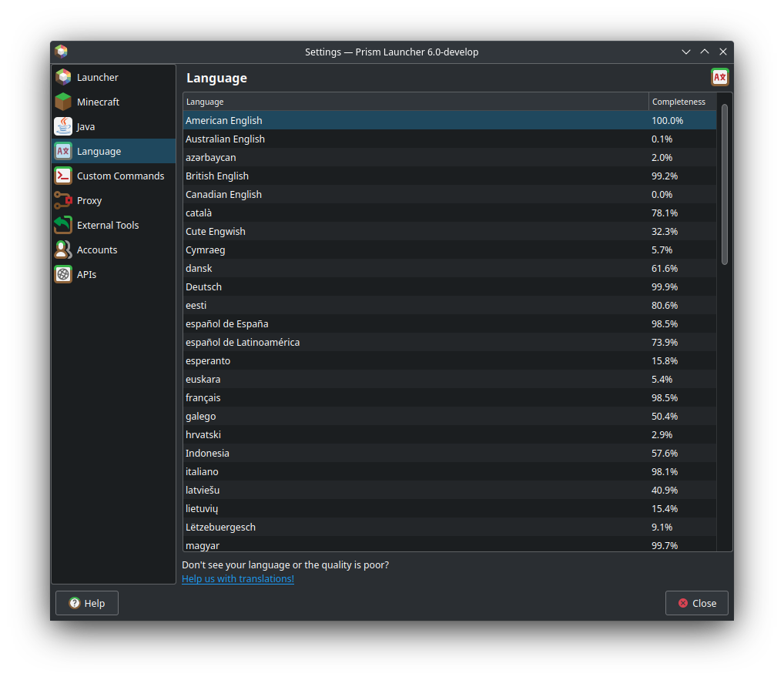The width and height of the screenshot is (784, 680).
Task: Click the Proxy network icon
Action: click(x=63, y=200)
